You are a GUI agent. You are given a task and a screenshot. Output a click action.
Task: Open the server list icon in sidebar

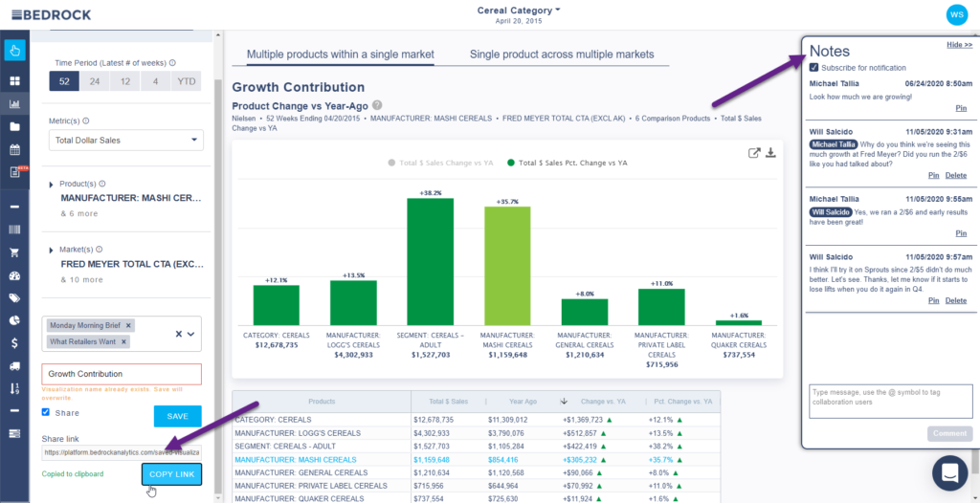coord(14,433)
